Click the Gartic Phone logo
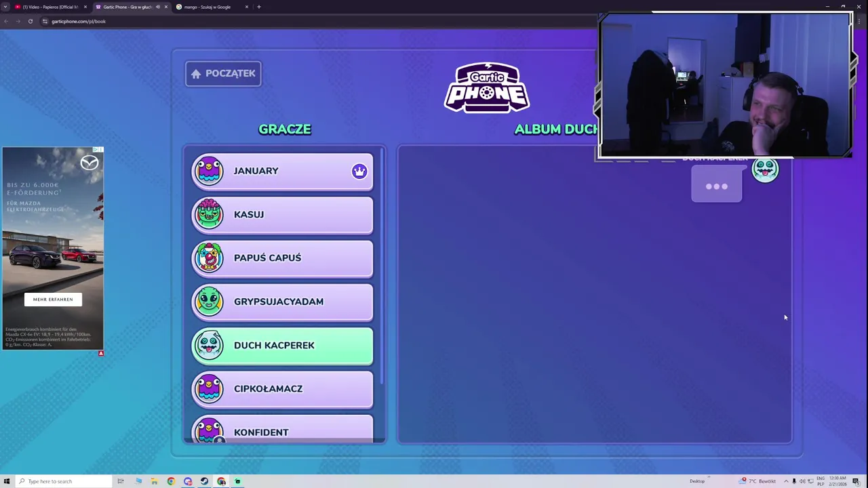This screenshot has height=488, width=868. tap(487, 87)
